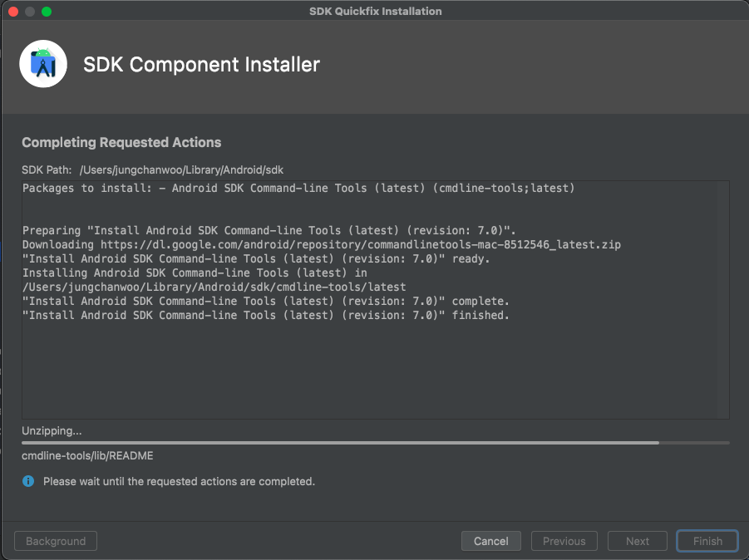Click the SDK Path value text

[181, 170]
